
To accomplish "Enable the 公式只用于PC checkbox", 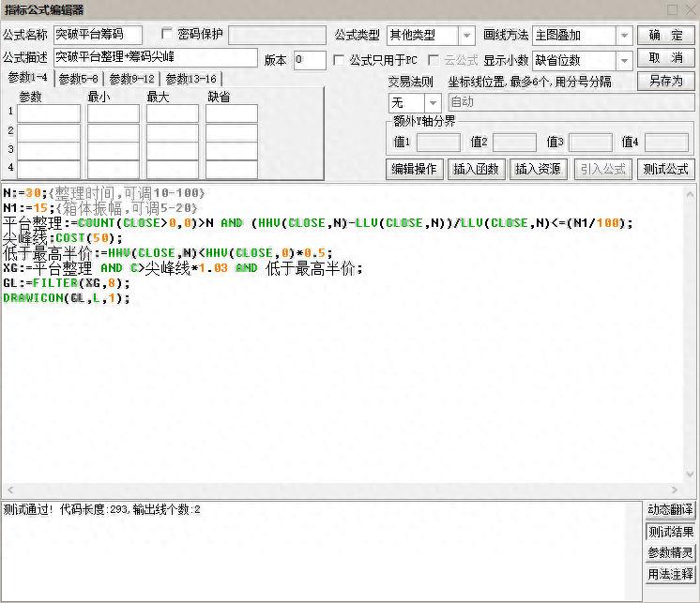I will click(339, 60).
